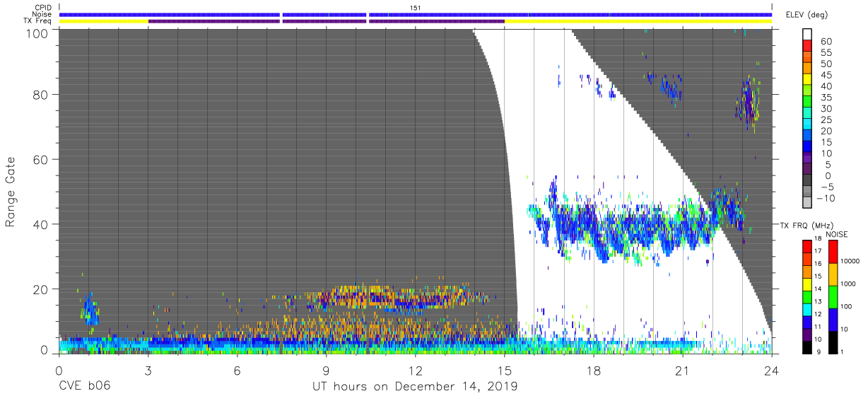Click the '6' tick on UT hours axis

[x=237, y=370]
